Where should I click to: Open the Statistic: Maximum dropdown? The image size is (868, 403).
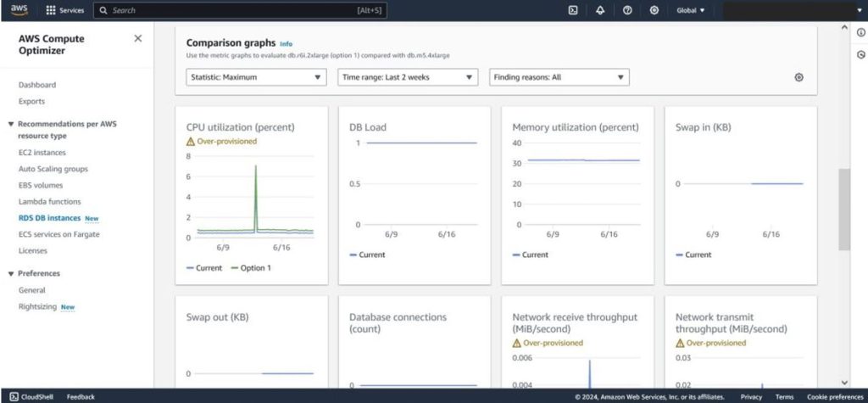click(256, 77)
